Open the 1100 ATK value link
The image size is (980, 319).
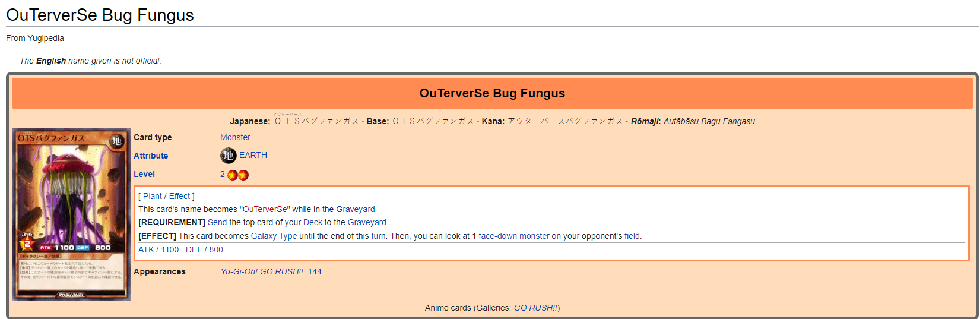click(170, 249)
